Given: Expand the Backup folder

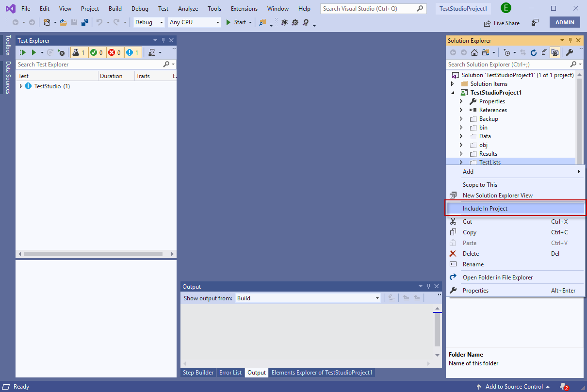Looking at the screenshot, I should coord(461,119).
